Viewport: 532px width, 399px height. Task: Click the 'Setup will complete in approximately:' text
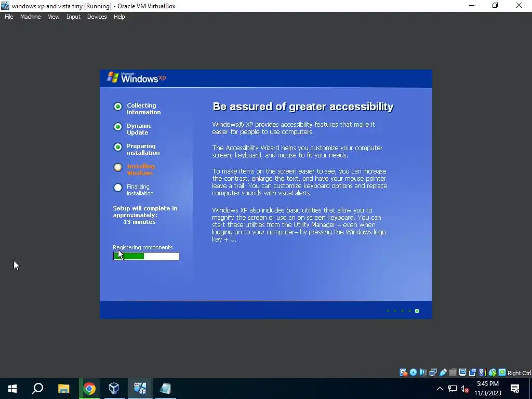coord(145,212)
